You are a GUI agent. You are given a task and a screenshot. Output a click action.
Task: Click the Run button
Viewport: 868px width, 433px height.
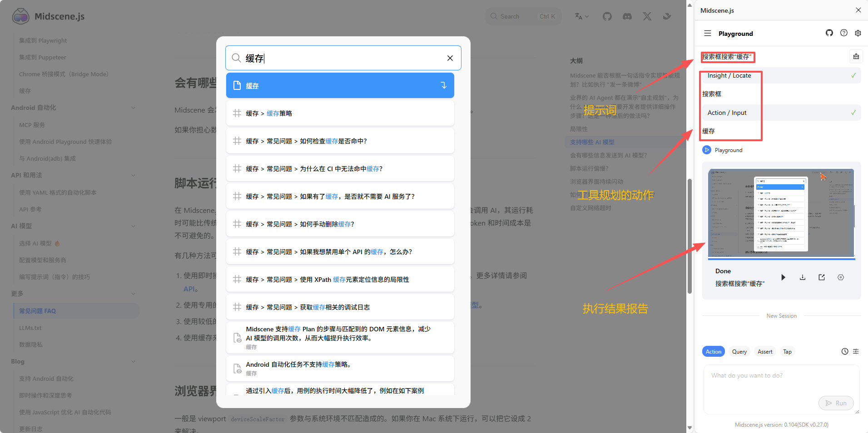(x=836, y=403)
